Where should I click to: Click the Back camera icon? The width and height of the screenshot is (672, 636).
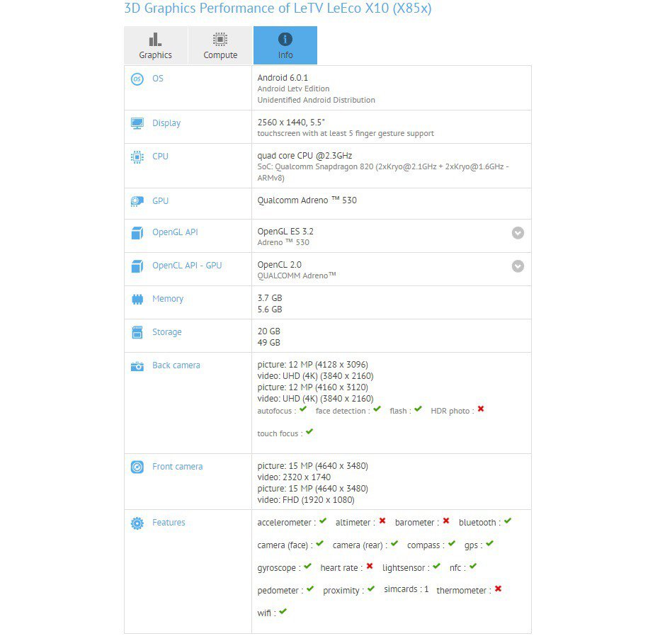click(137, 366)
